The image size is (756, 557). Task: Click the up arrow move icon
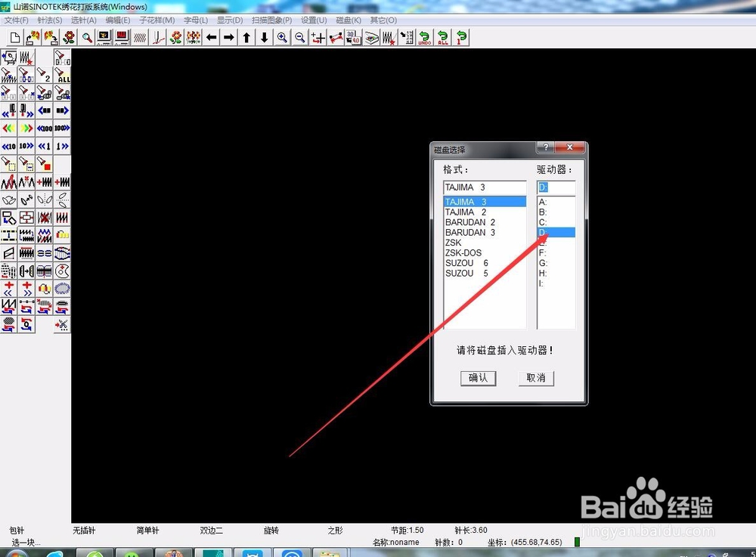(247, 38)
